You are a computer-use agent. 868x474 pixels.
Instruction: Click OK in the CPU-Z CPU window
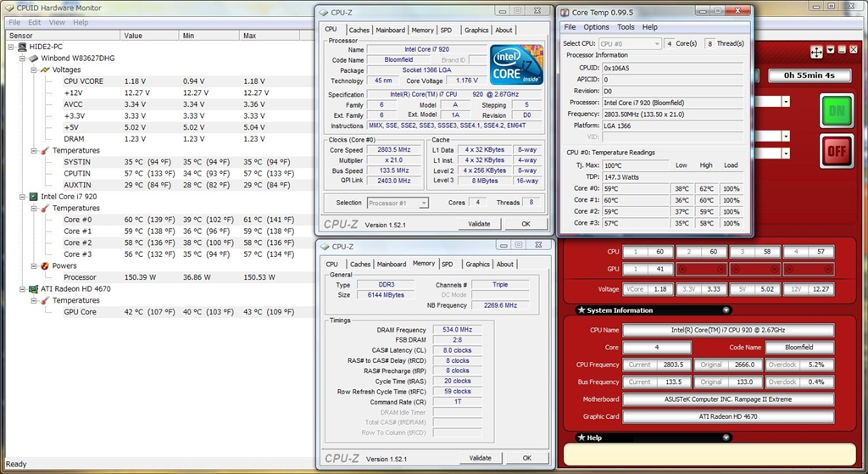pos(526,224)
